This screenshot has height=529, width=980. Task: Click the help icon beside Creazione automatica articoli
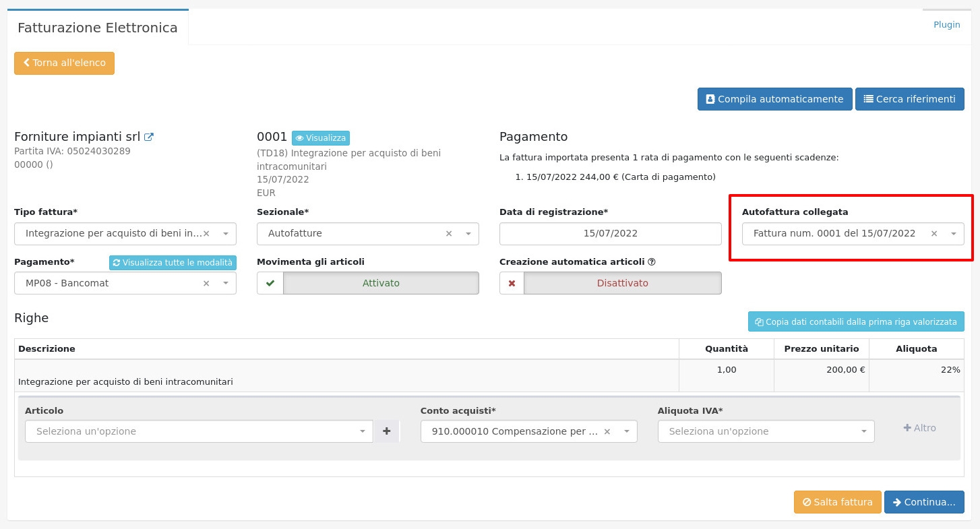pos(652,262)
